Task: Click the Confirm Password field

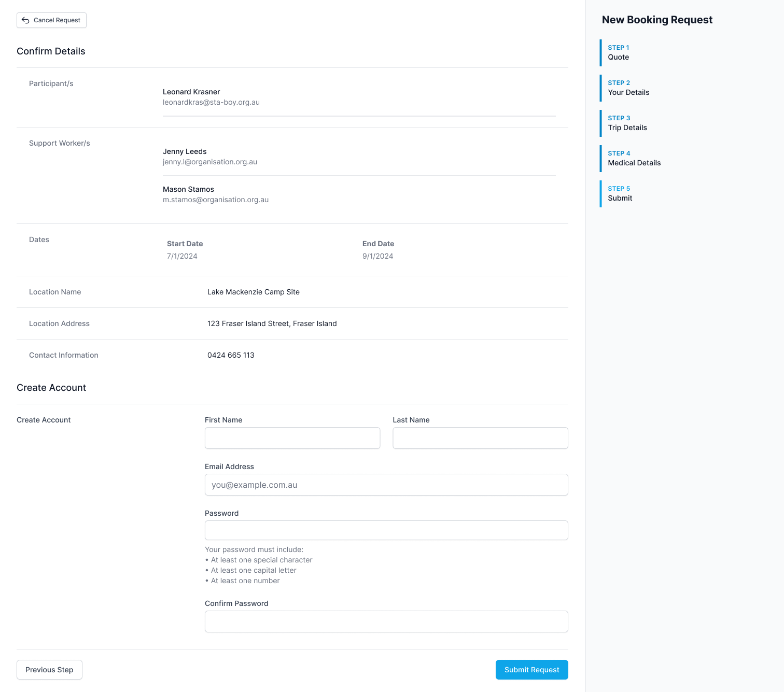Action: 386,622
